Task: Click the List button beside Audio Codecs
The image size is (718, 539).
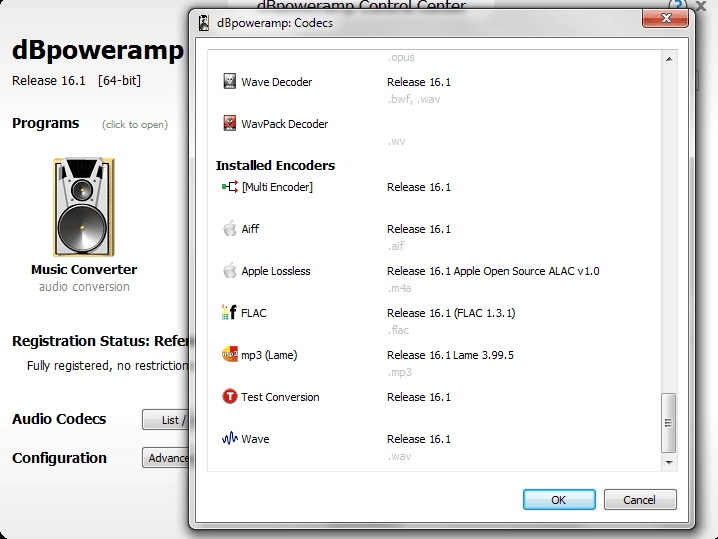Action: coord(166,419)
